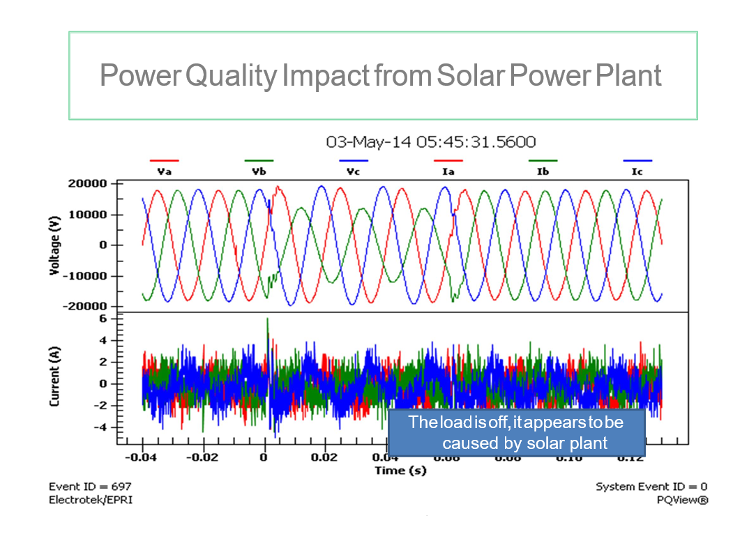The width and height of the screenshot is (756, 550).
Task: Click the green Ib legend line
Action: [x=543, y=161]
